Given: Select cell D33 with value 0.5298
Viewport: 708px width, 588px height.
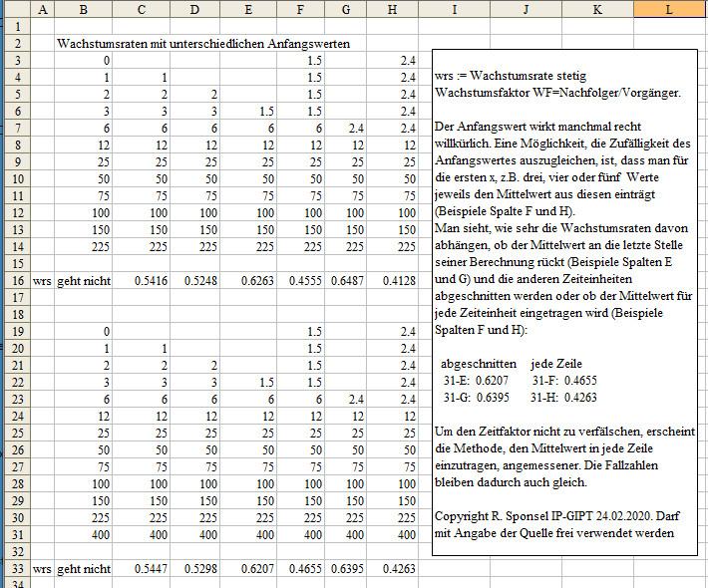Looking at the screenshot, I should click(x=195, y=569).
